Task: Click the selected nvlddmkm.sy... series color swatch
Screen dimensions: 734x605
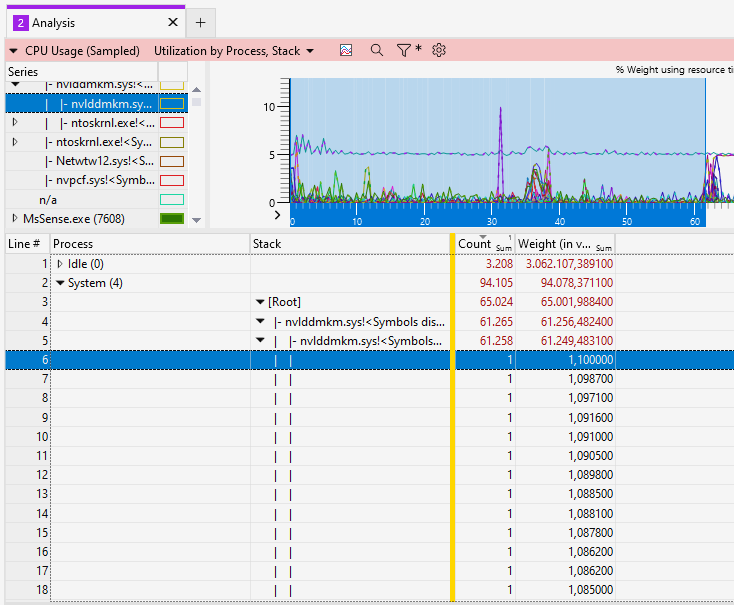Action: (x=172, y=104)
